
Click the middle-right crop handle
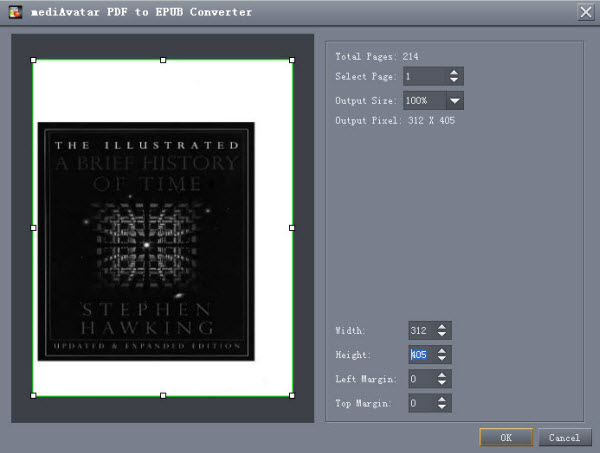click(292, 228)
